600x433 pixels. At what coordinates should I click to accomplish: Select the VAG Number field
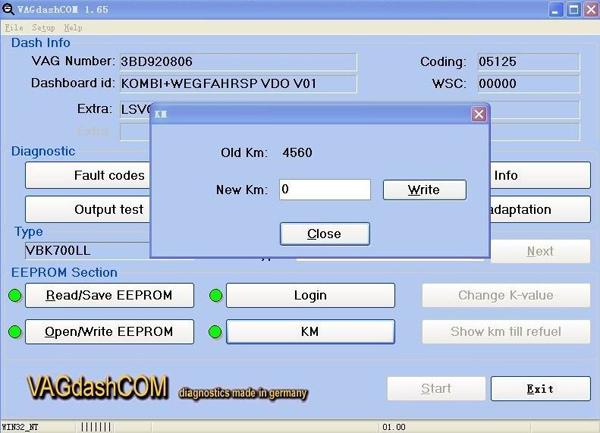(237, 62)
